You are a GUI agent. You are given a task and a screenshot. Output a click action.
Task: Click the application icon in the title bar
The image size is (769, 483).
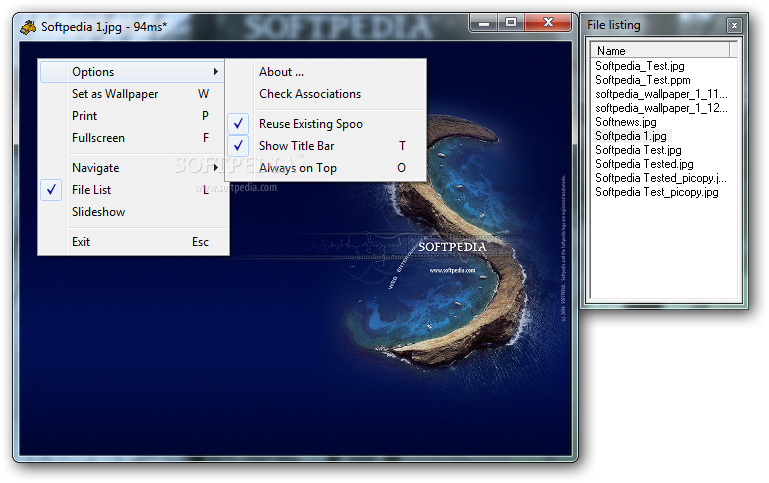click(28, 26)
